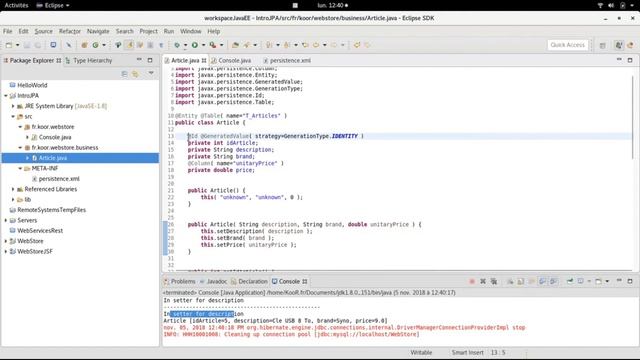Switch to the Console.java editor tab
The height and width of the screenshot is (360, 640).
pyautogui.click(x=231, y=60)
